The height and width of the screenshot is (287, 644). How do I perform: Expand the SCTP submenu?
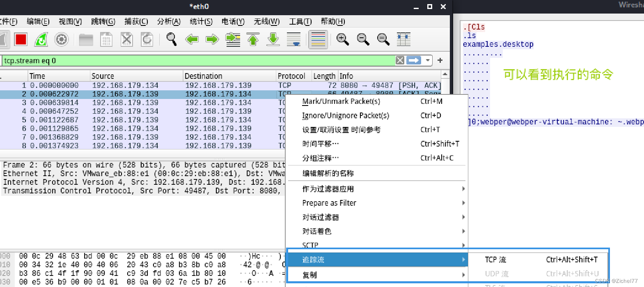coord(377,245)
